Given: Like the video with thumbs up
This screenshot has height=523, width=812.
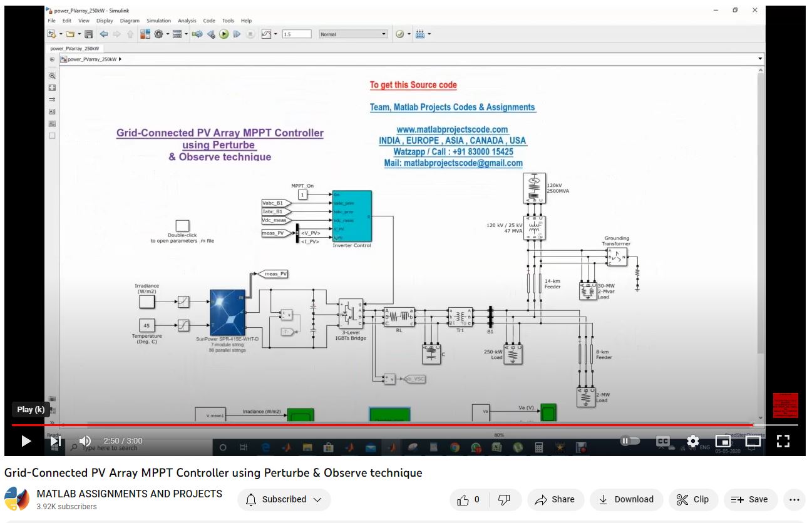Looking at the screenshot, I should click(470, 499).
